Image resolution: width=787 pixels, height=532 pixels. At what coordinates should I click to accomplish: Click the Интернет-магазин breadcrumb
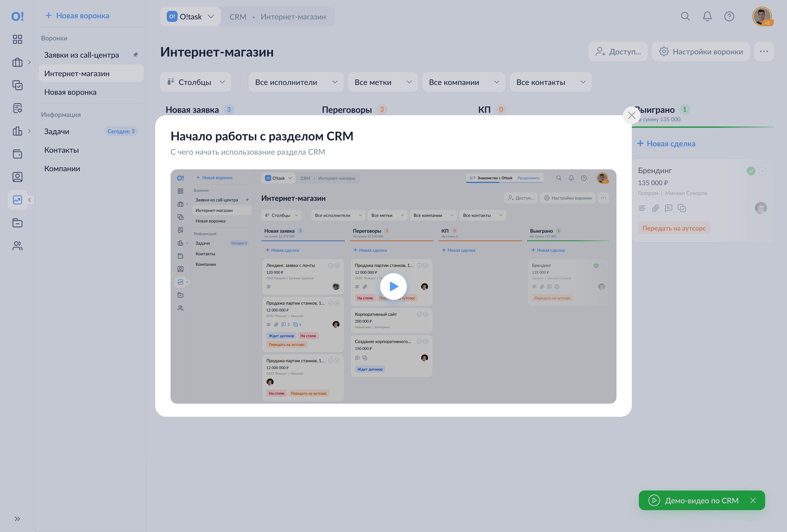pos(293,17)
